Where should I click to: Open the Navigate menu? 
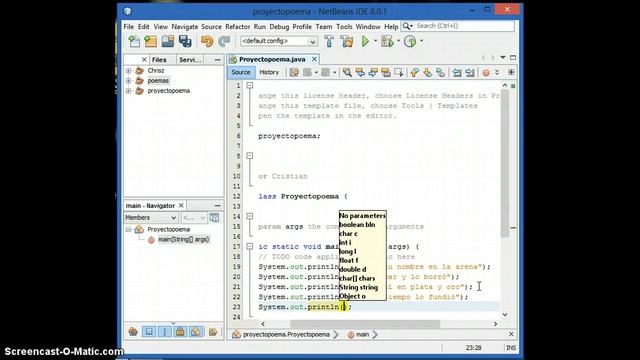tap(185, 27)
